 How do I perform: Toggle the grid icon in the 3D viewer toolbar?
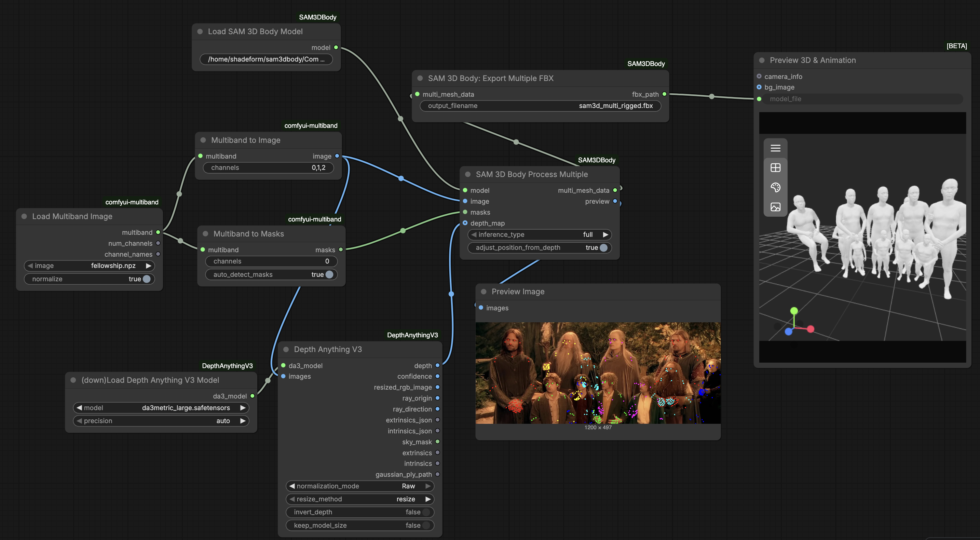click(x=775, y=168)
